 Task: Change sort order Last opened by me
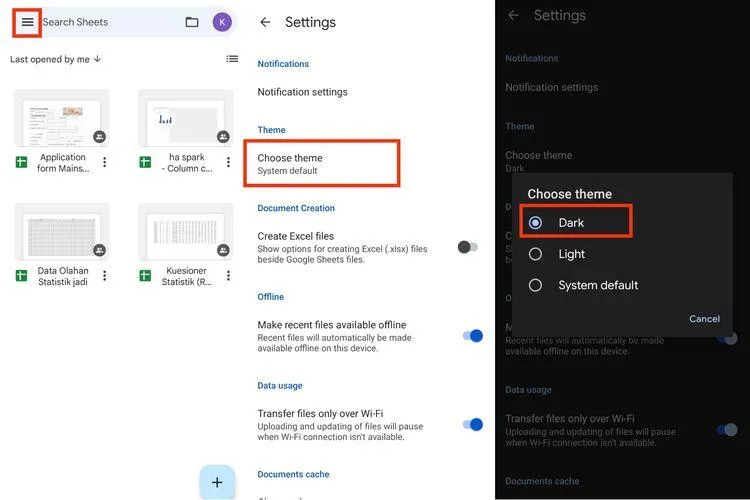(55, 59)
